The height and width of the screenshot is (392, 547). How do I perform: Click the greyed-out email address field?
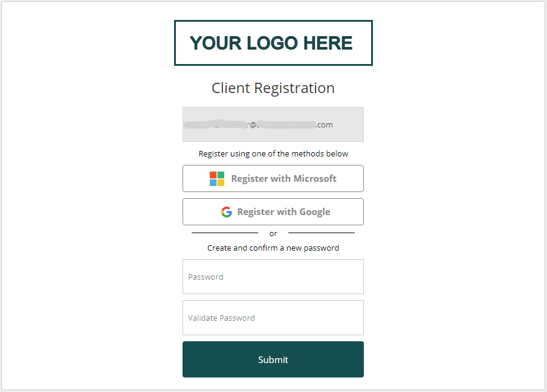coord(273,124)
